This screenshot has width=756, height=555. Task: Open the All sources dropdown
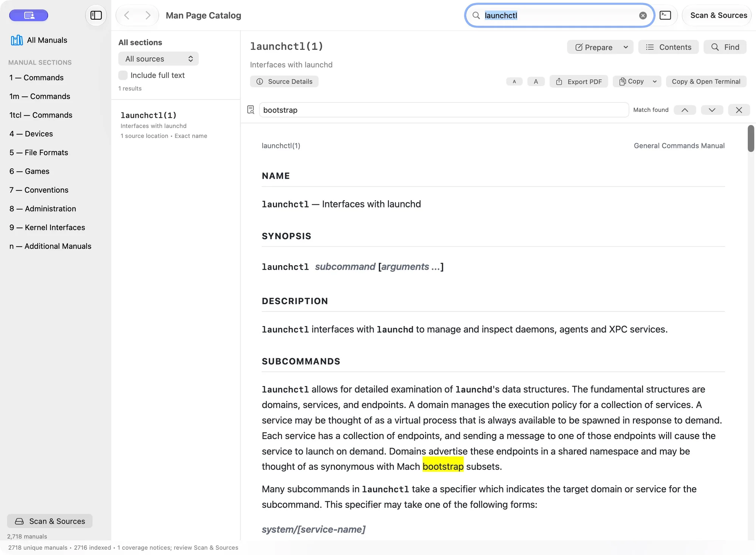[x=158, y=59]
